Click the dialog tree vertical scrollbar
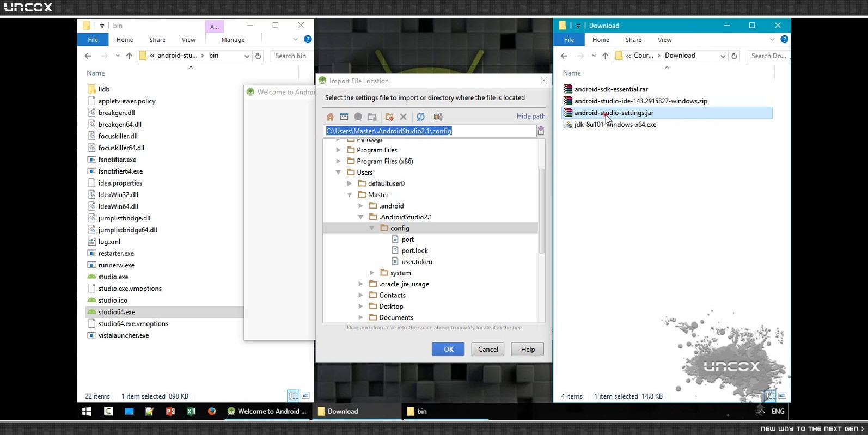868x435 pixels. [541, 211]
